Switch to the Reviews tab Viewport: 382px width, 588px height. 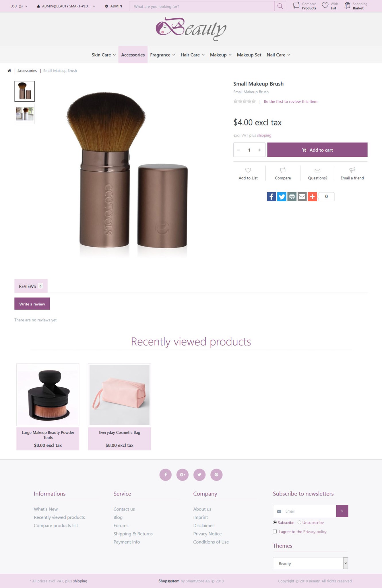coord(31,286)
